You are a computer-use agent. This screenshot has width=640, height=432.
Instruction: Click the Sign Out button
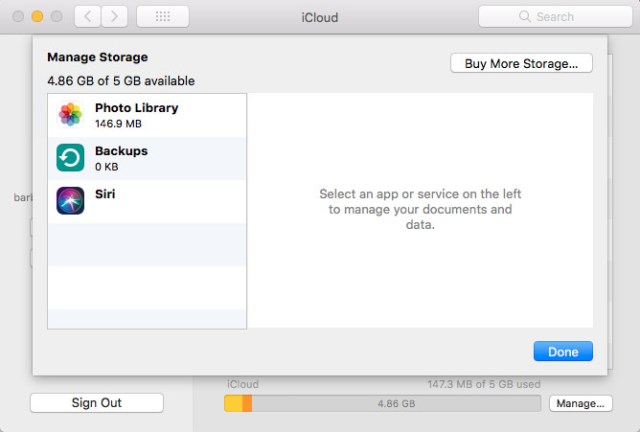[x=97, y=403]
